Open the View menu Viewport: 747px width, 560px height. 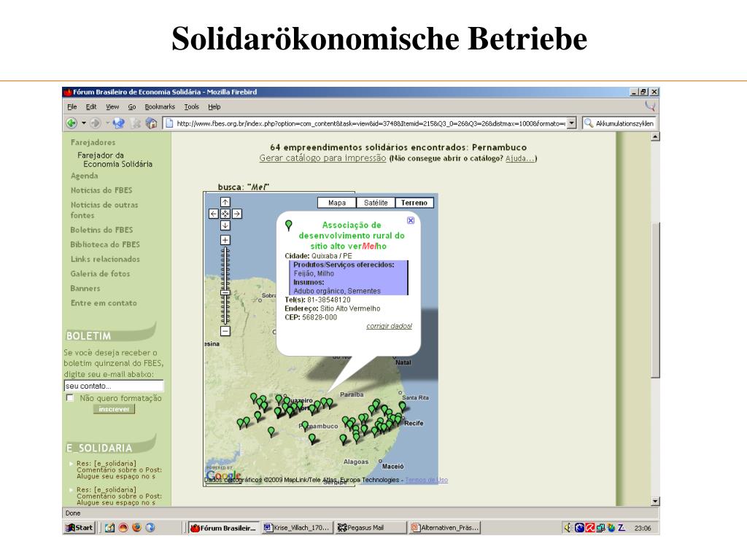pos(112,106)
